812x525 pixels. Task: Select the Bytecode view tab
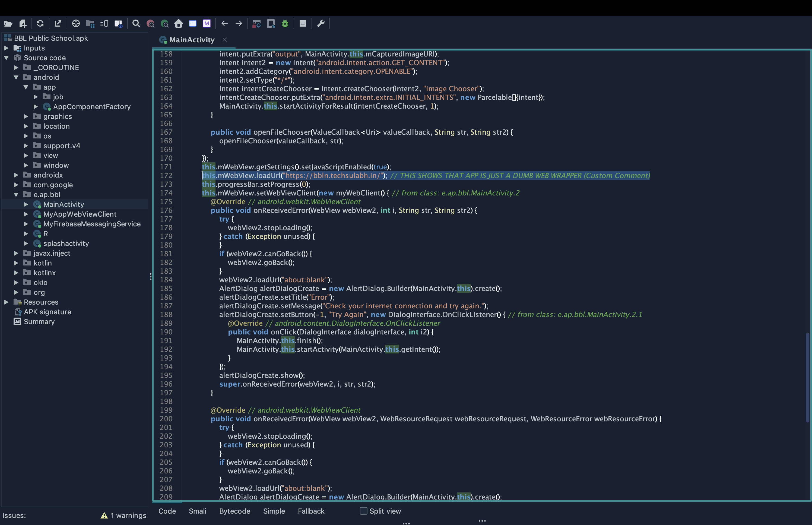pyautogui.click(x=235, y=511)
